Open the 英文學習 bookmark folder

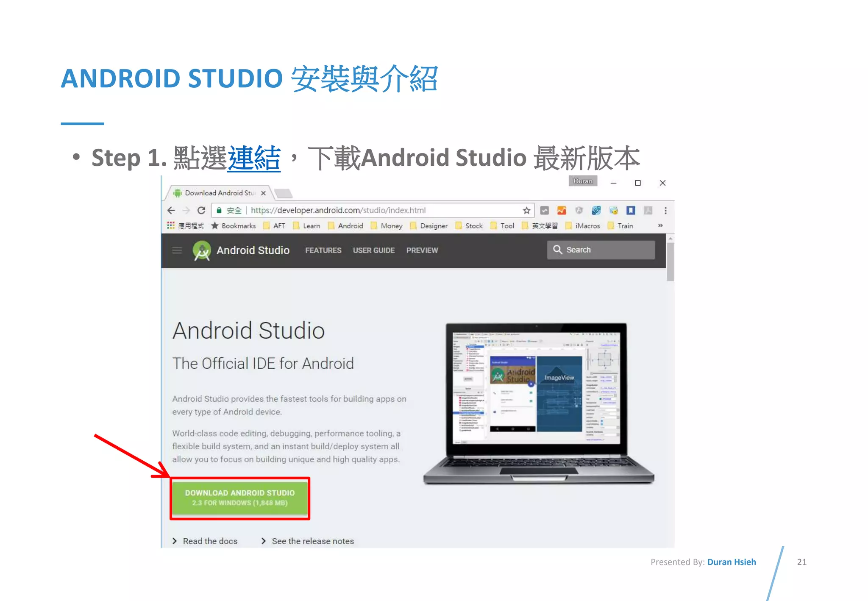click(540, 225)
